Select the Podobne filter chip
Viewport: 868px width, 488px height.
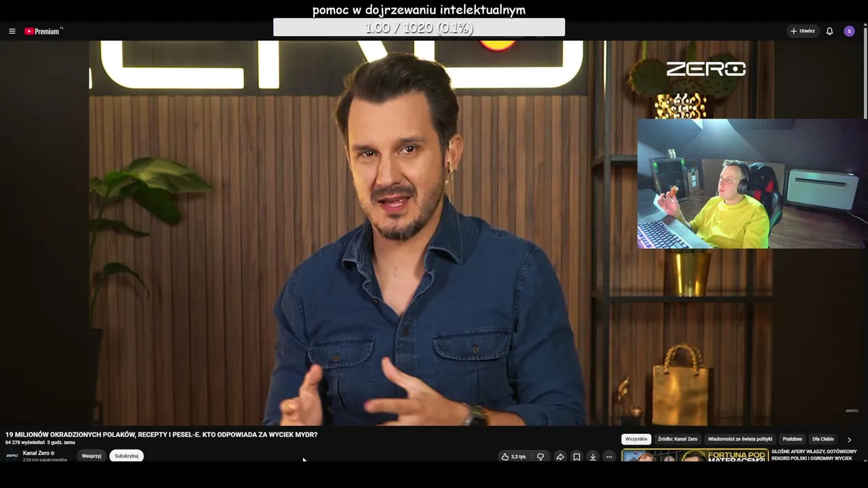[x=792, y=439]
